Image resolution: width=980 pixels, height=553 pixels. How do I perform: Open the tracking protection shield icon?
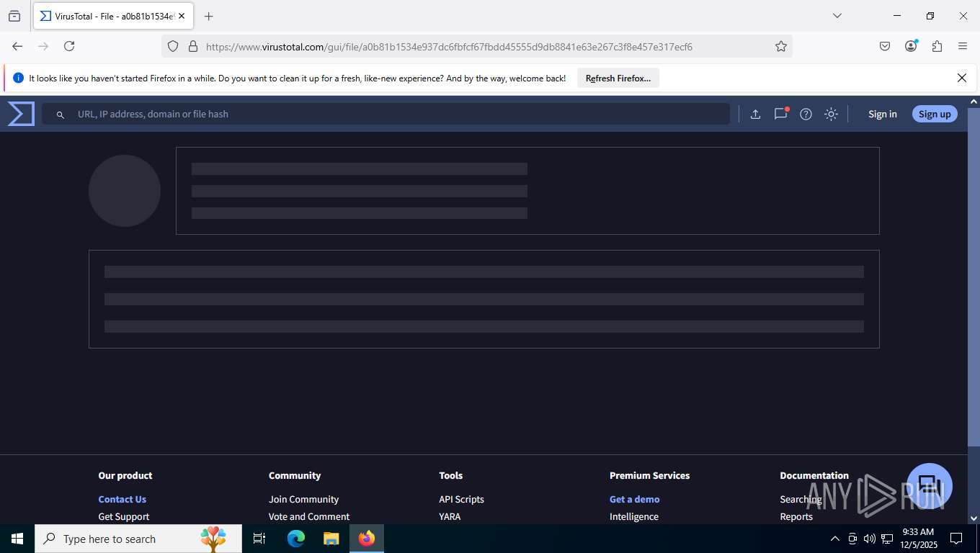click(x=173, y=46)
